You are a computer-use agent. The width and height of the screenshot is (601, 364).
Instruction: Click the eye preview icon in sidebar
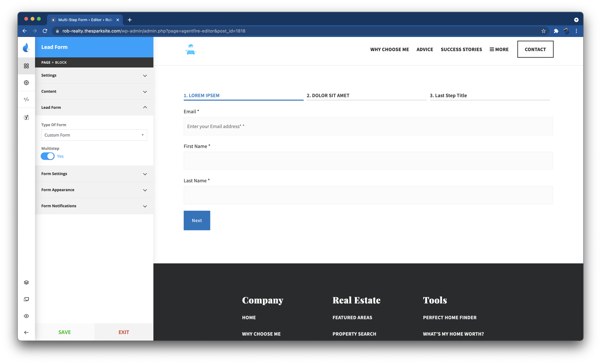(x=26, y=316)
